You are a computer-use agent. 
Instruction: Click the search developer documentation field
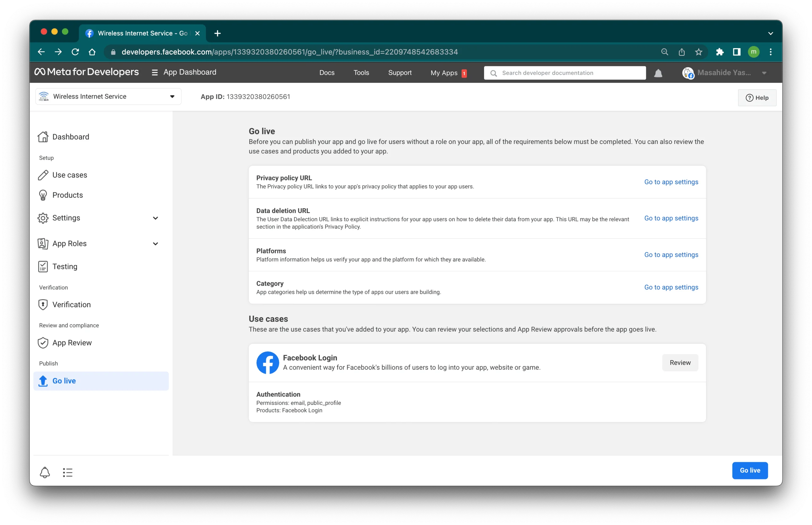pyautogui.click(x=564, y=73)
